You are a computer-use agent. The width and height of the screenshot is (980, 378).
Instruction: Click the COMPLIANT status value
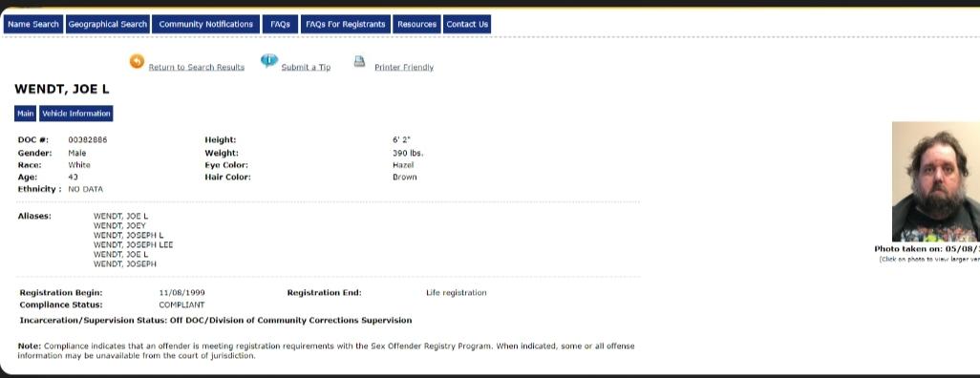pyautogui.click(x=181, y=304)
